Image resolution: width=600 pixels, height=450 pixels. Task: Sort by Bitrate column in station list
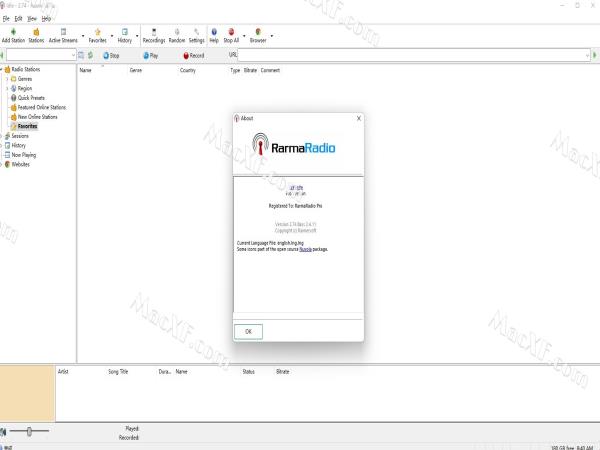(250, 70)
